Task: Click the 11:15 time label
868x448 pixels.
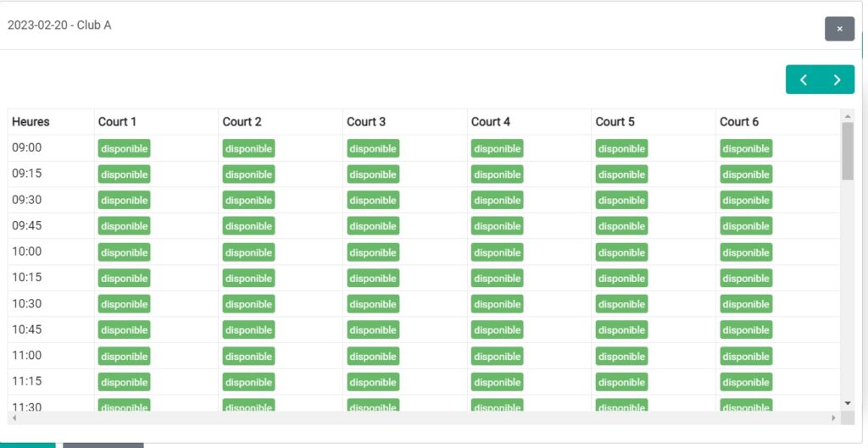Action: (26, 381)
